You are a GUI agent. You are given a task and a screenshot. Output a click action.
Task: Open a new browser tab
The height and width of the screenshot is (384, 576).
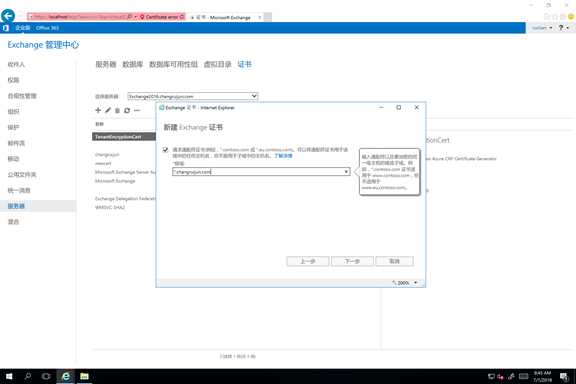[x=268, y=17]
